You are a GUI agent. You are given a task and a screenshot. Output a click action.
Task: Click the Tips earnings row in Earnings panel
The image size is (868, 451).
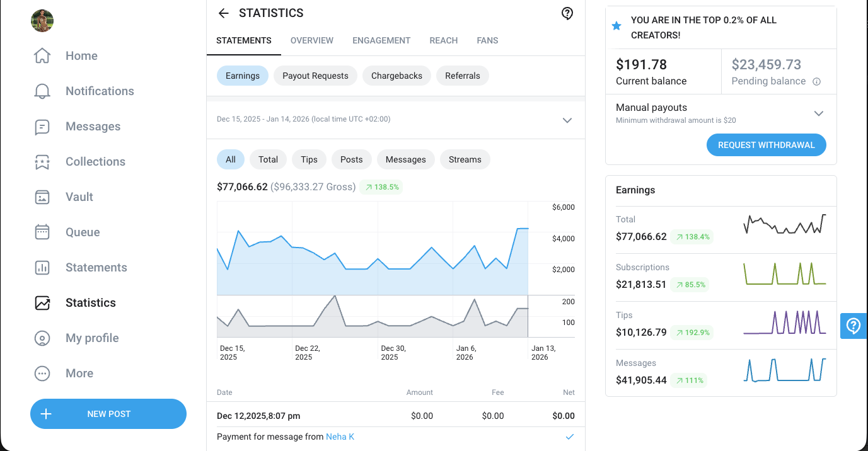721,325
